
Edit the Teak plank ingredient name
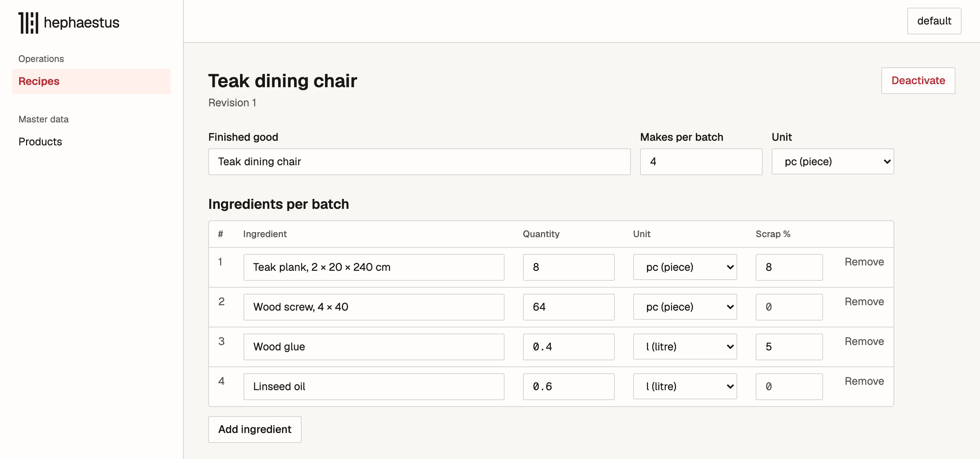(x=374, y=267)
